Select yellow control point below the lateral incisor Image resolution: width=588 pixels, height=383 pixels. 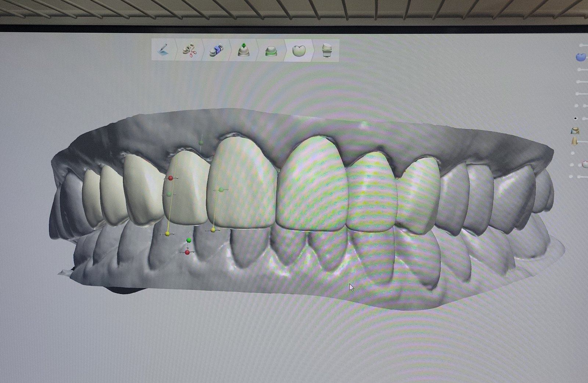[x=167, y=234]
